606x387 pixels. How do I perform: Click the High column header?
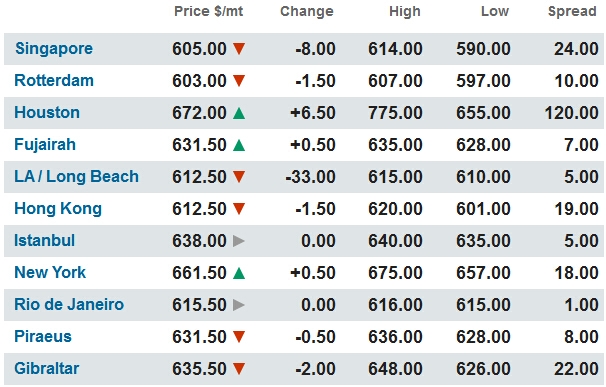[x=405, y=11]
